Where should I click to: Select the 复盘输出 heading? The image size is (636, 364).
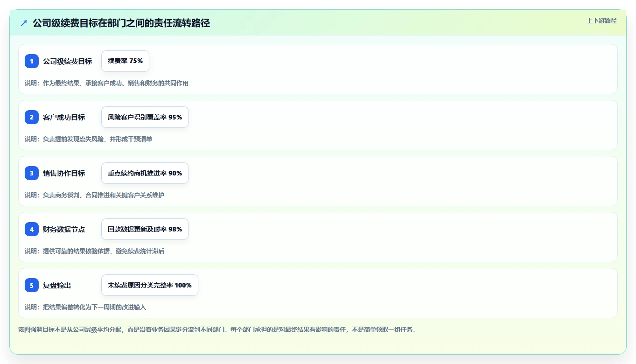pyautogui.click(x=57, y=285)
